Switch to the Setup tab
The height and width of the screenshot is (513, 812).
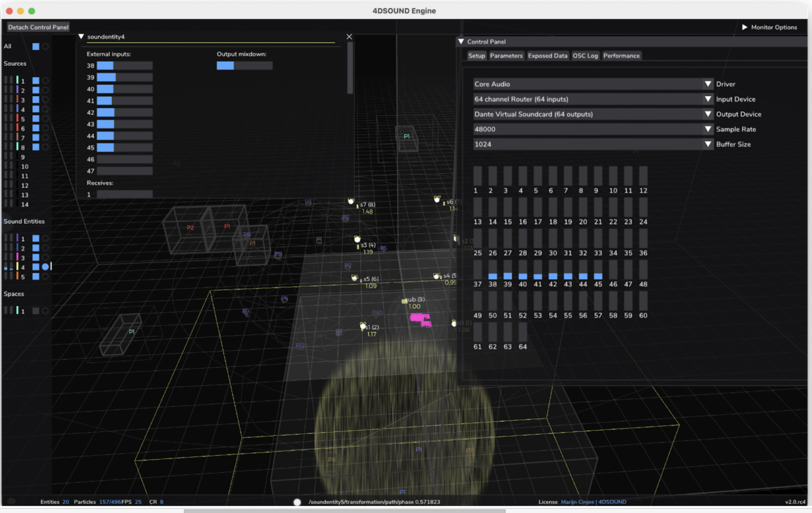tap(476, 56)
